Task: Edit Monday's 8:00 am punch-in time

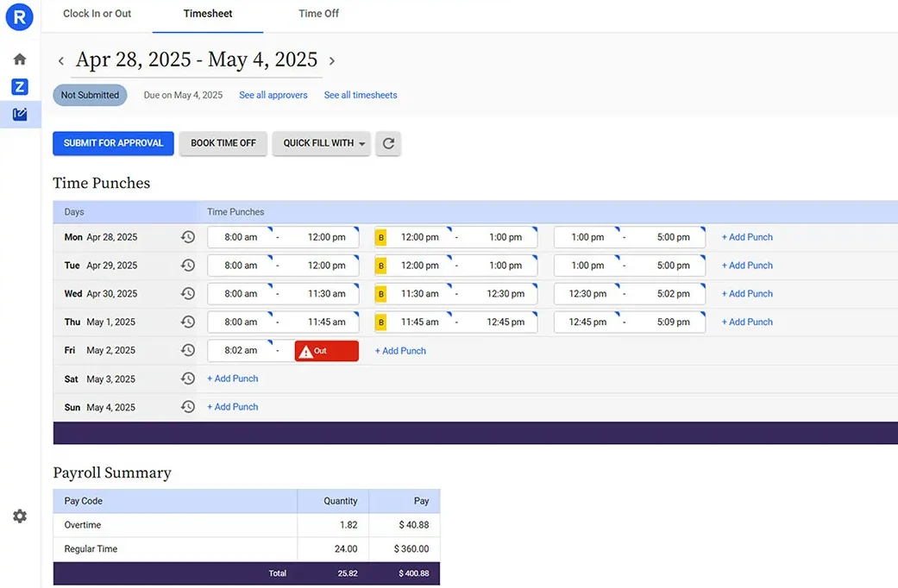Action: pos(241,237)
